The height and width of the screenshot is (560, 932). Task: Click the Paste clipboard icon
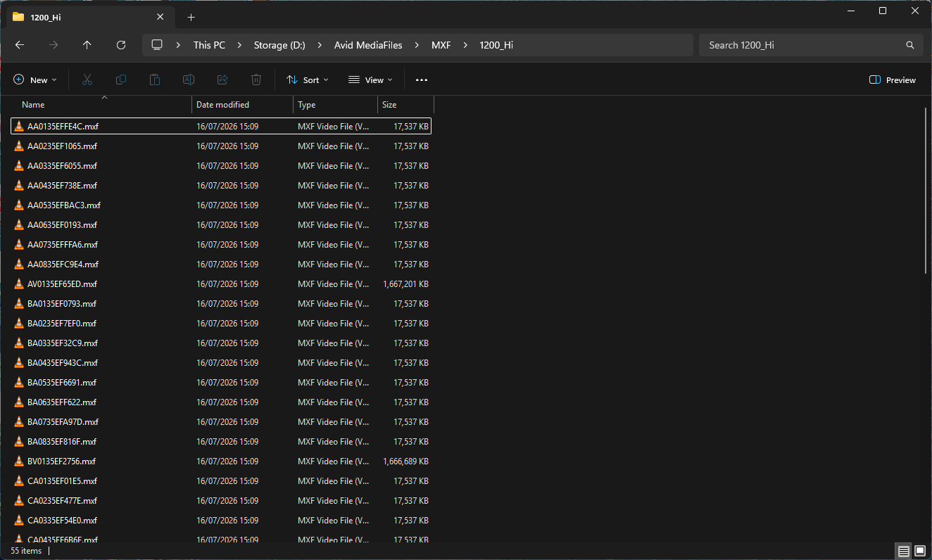tap(155, 80)
